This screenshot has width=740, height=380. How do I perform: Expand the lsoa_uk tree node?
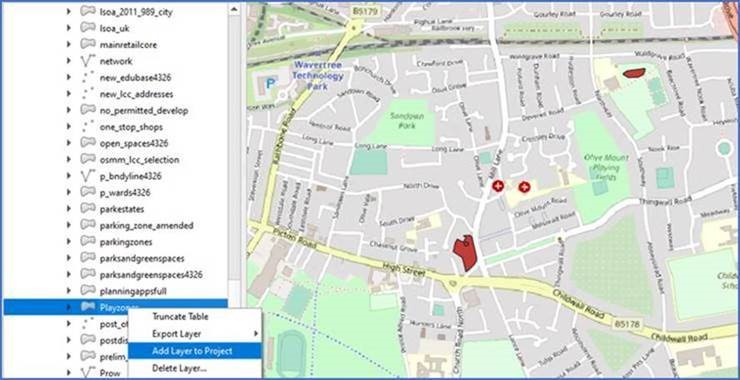(69, 28)
